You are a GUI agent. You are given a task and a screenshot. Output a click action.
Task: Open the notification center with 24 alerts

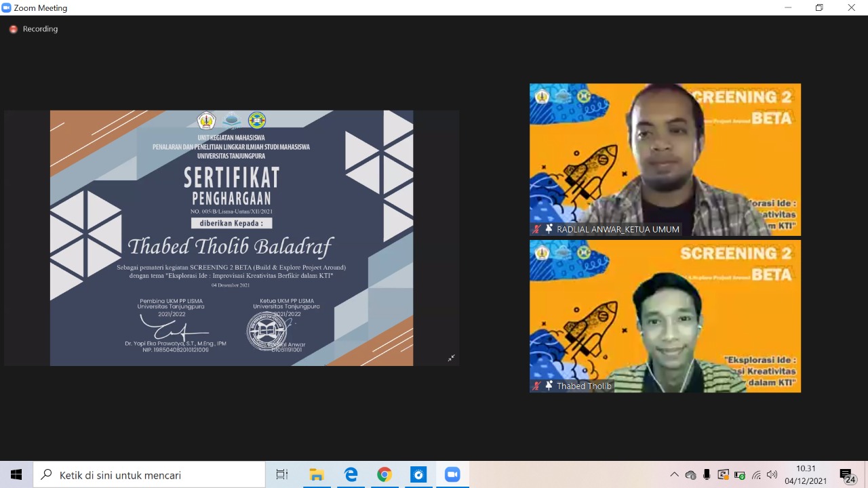tap(847, 475)
